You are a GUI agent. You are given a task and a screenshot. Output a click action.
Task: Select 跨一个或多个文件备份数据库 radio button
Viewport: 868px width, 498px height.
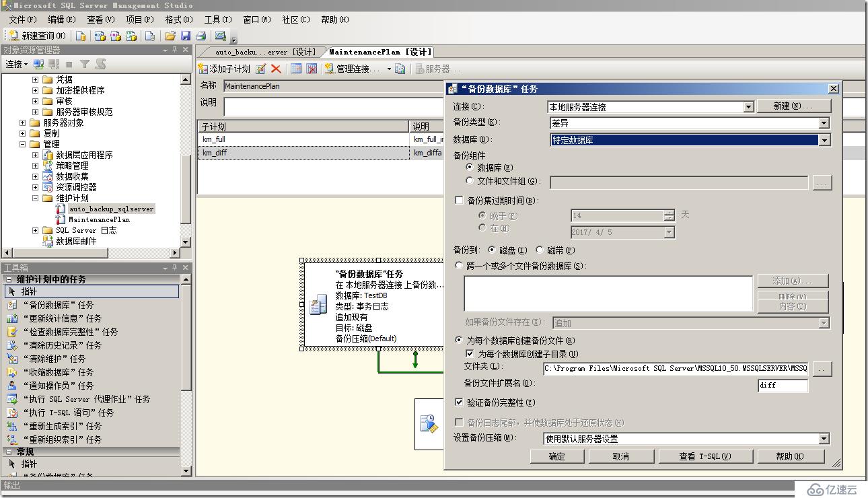(460, 266)
